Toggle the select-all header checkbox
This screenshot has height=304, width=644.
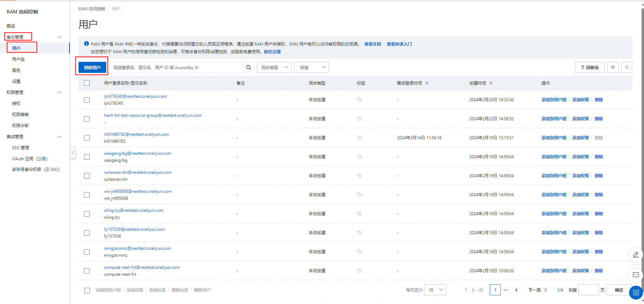coord(87,83)
